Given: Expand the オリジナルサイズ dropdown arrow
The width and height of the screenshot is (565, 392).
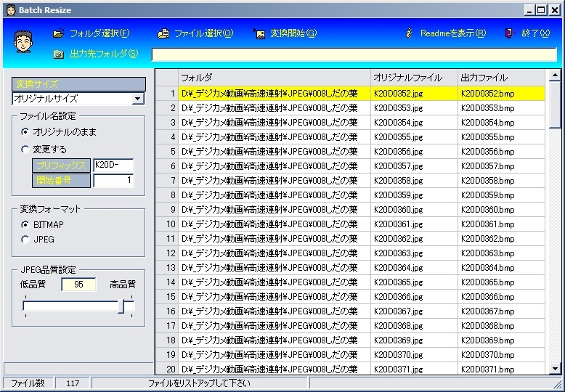Looking at the screenshot, I should click(138, 99).
